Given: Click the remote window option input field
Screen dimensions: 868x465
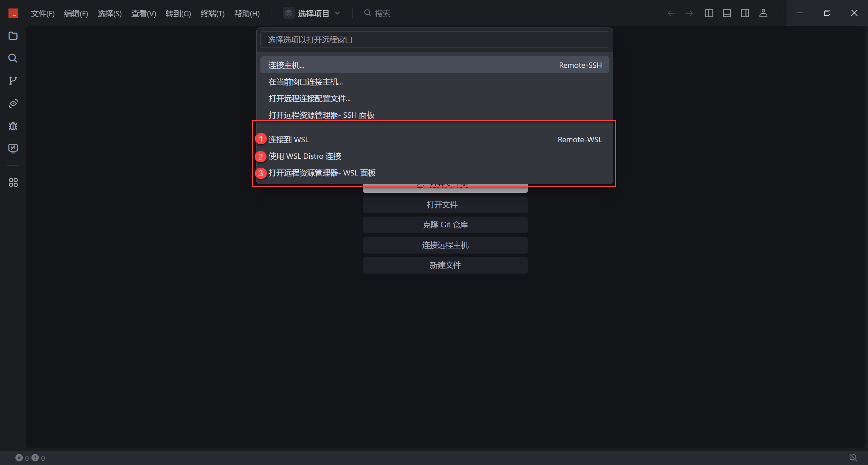Looking at the screenshot, I should (434, 40).
